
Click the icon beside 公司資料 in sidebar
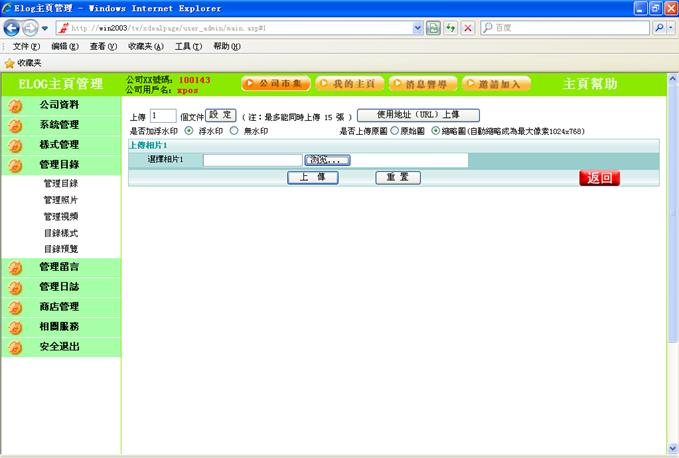pyautogui.click(x=15, y=105)
